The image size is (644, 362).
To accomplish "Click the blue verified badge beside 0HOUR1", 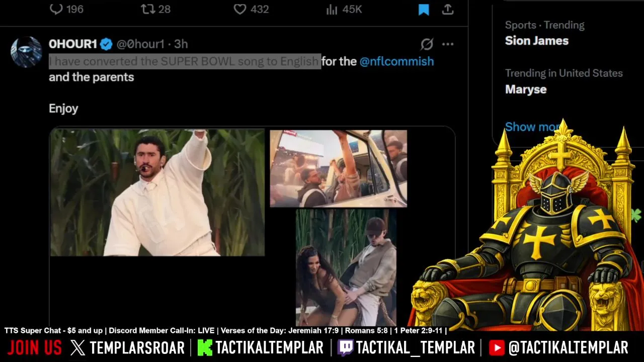I will click(x=106, y=44).
